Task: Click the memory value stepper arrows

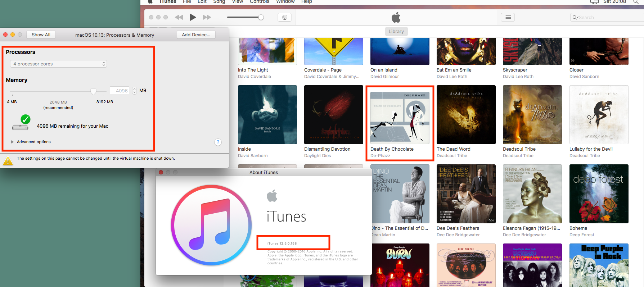Action: [134, 91]
